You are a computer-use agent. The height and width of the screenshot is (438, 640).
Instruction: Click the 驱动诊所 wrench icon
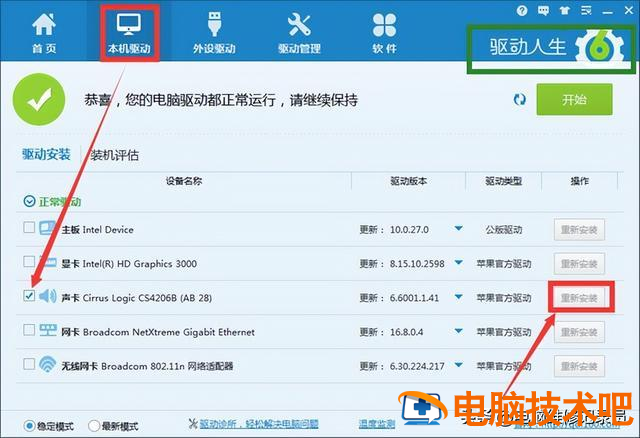coord(193,424)
